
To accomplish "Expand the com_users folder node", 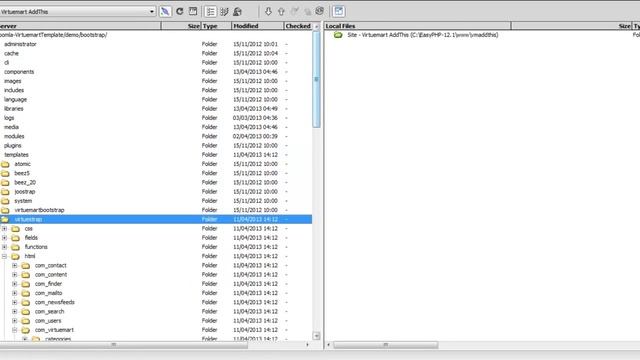I will click(15, 321).
